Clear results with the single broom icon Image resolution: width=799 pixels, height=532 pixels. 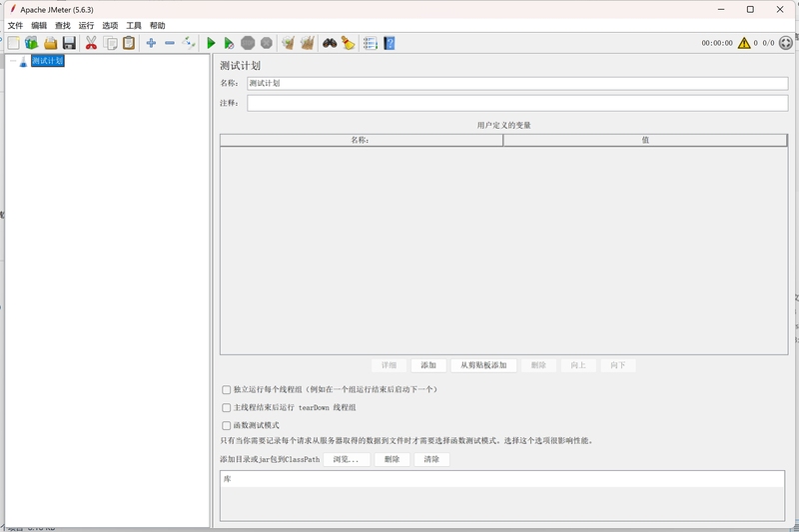289,43
